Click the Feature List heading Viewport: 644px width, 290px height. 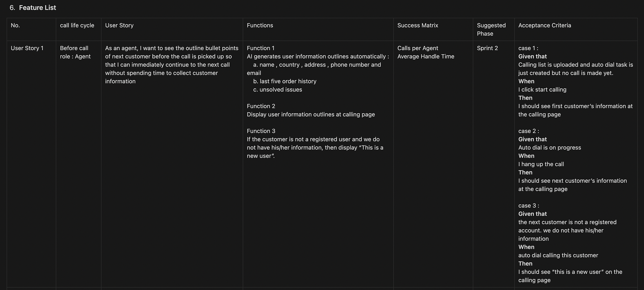tap(37, 8)
